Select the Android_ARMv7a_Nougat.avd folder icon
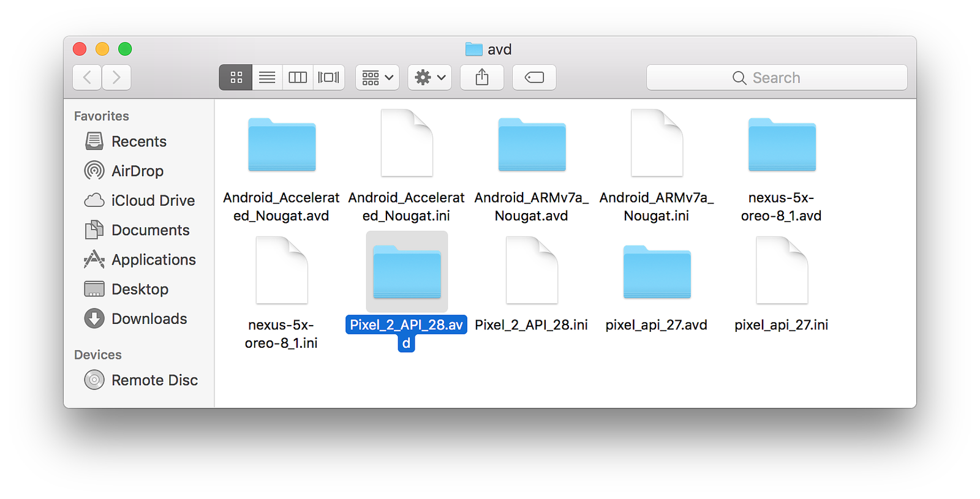The image size is (980, 499). [x=532, y=144]
